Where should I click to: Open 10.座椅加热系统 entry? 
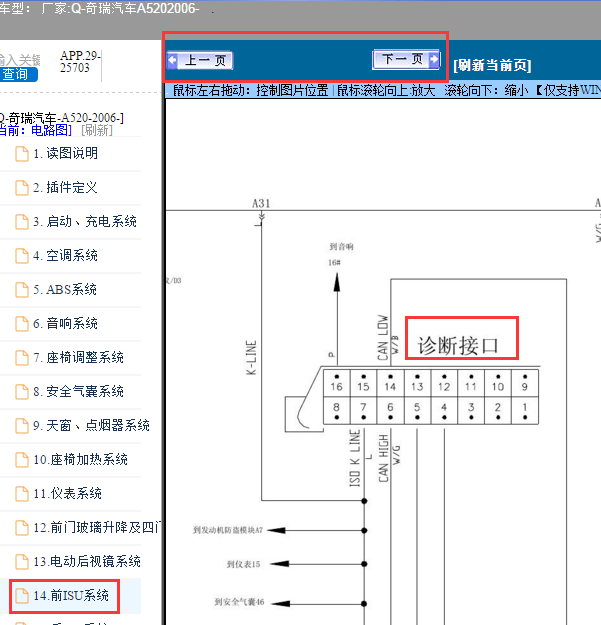click(x=81, y=460)
